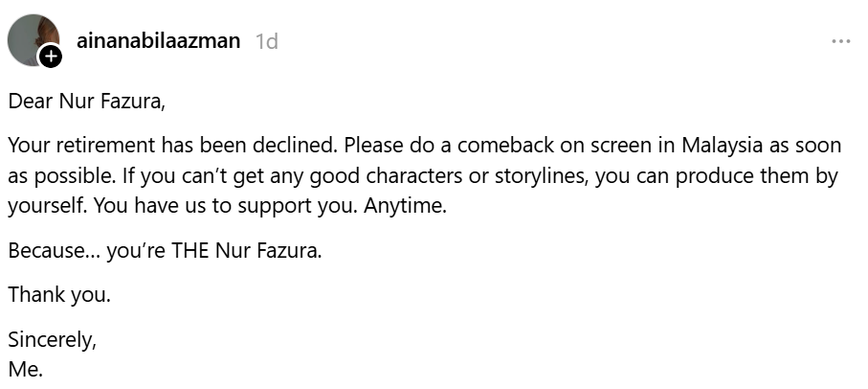Open the post via the 1d timestamp
Screen dimensions: 868x389
tap(267, 41)
